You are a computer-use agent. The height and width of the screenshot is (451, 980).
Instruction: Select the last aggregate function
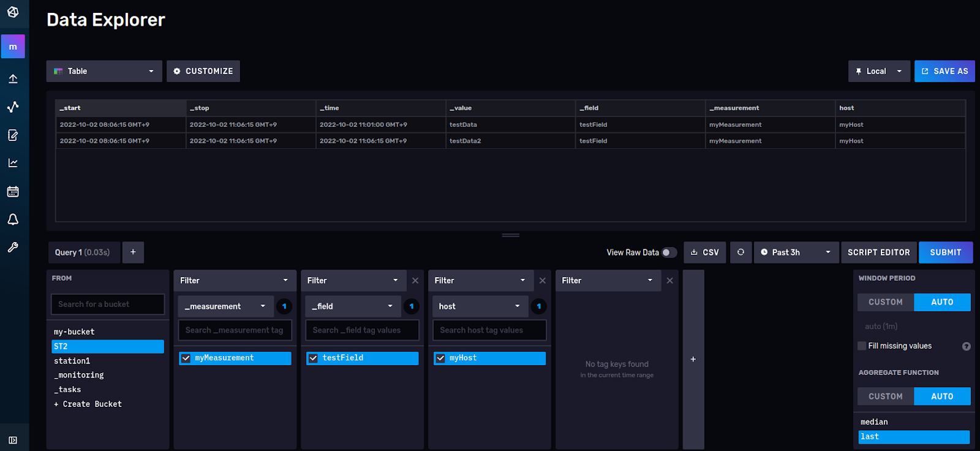[x=914, y=437]
